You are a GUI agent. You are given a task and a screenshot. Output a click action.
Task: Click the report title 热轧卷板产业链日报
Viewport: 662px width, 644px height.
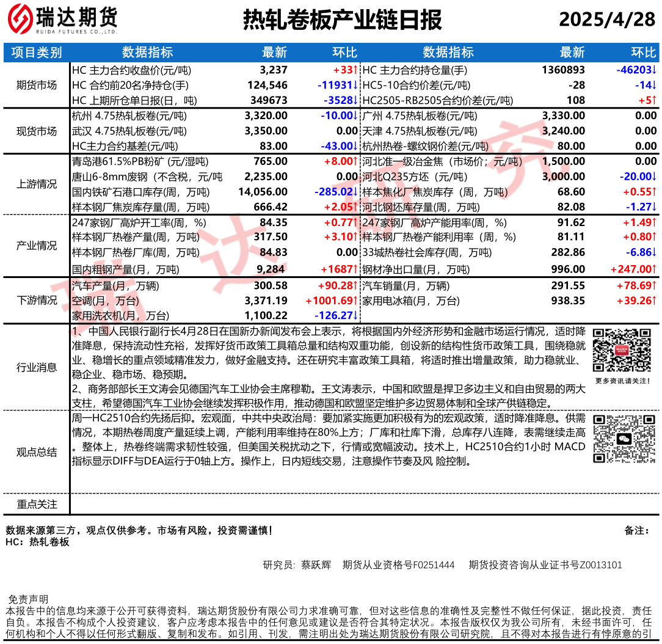click(x=342, y=20)
